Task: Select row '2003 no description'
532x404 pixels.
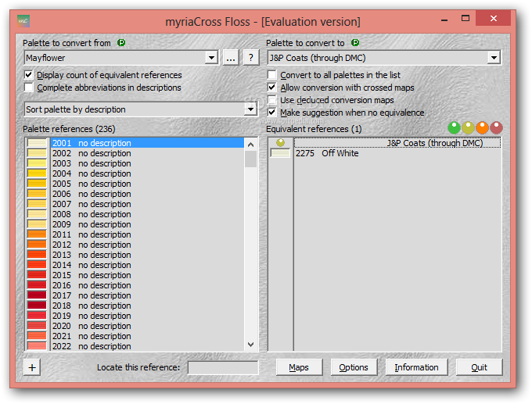Action: tap(147, 163)
